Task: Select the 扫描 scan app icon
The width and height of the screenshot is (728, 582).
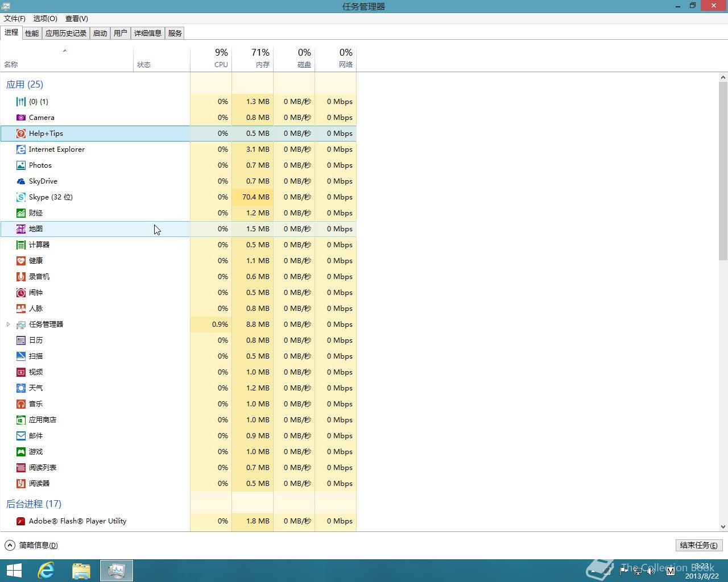Action: 21,356
